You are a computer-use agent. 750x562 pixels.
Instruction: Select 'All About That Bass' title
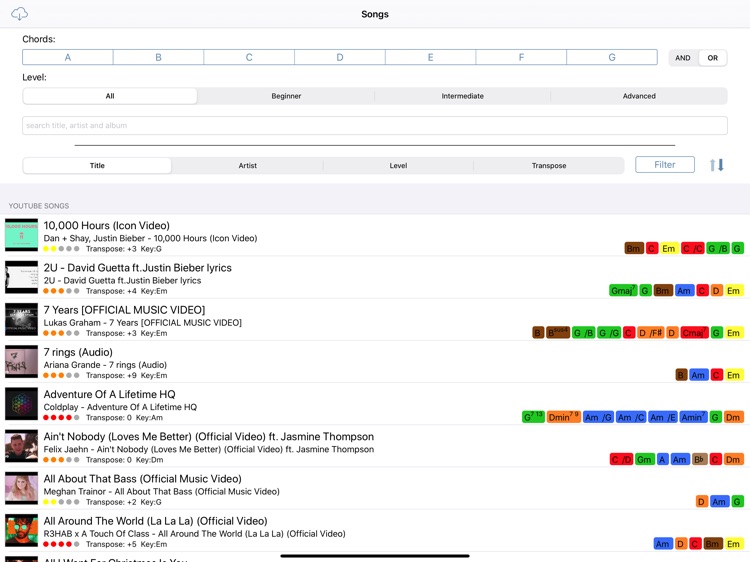[143, 478]
